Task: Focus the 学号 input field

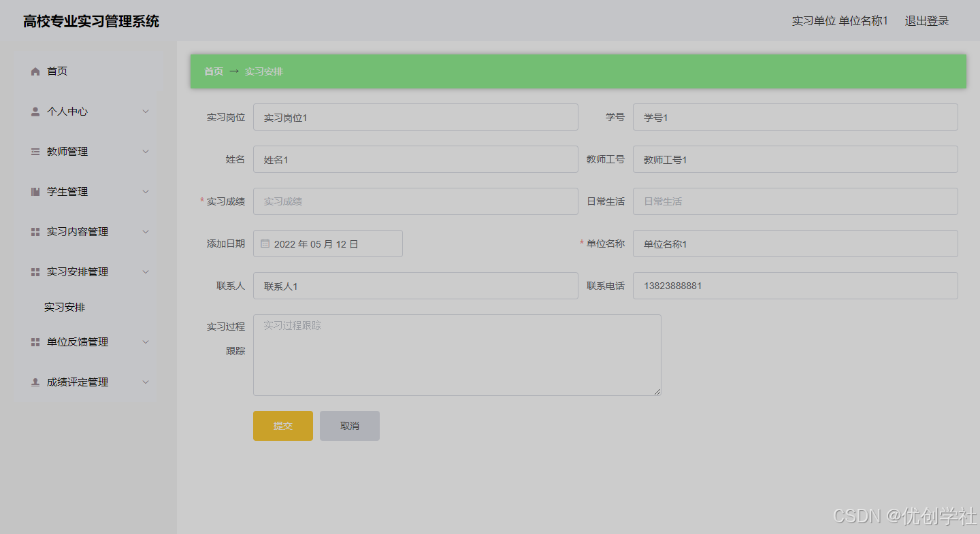Action: click(796, 117)
